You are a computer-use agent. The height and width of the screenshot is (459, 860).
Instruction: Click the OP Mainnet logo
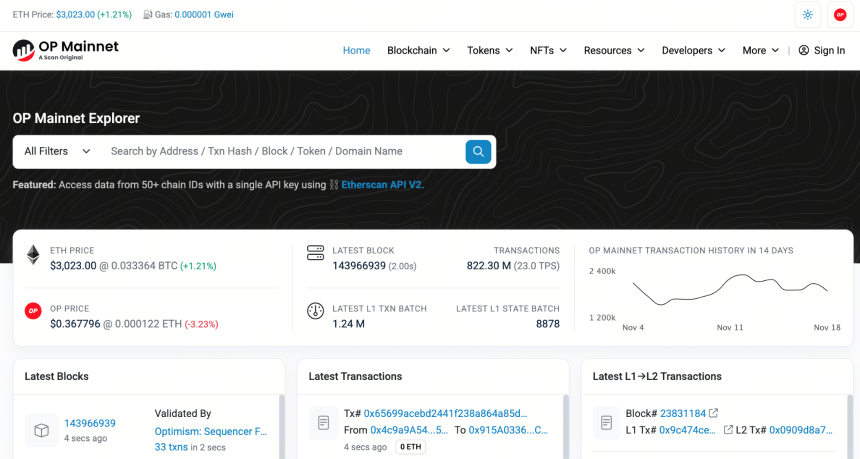tap(65, 50)
